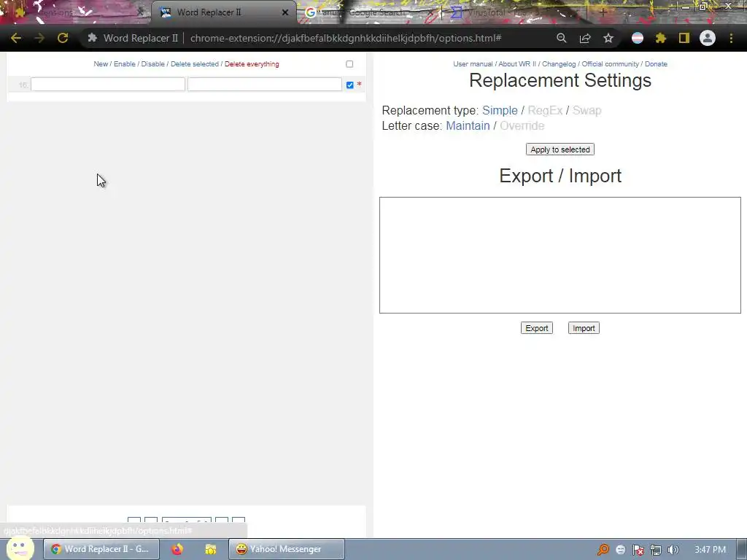Open About WR II link
The height and width of the screenshot is (560, 747).
(517, 64)
